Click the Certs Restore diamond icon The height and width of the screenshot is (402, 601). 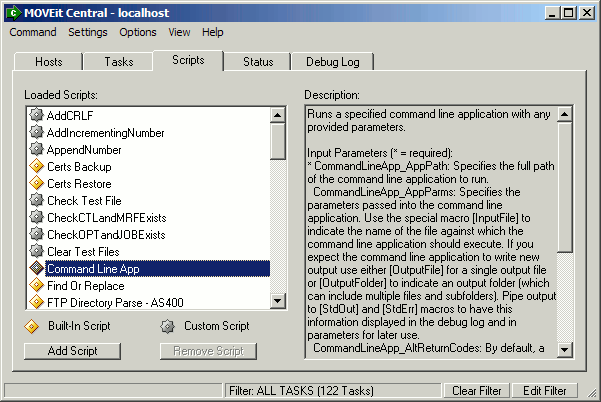coord(36,183)
